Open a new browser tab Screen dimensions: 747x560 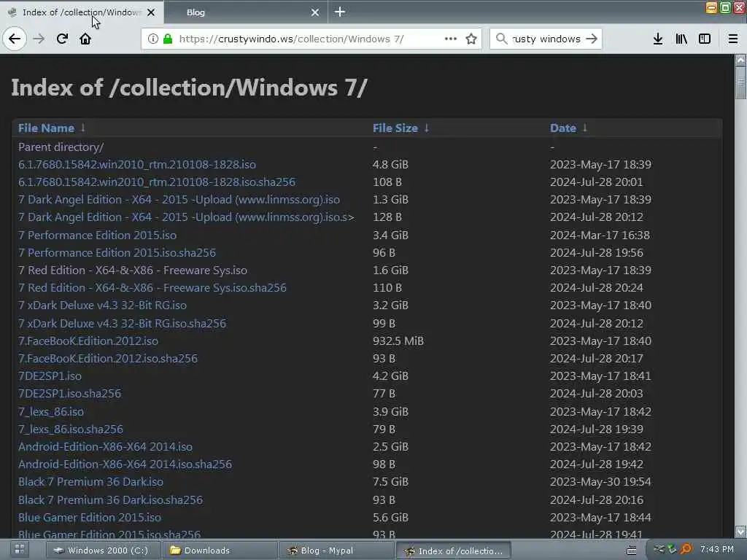pos(340,12)
